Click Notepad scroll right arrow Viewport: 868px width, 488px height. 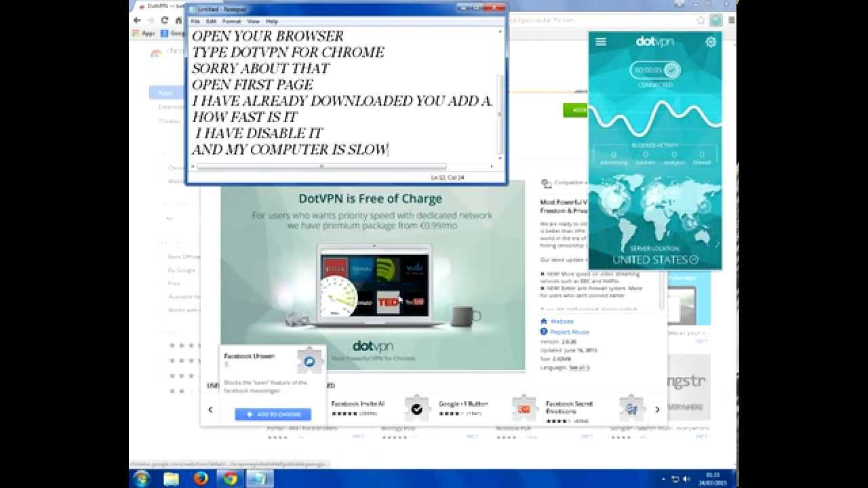coord(492,166)
